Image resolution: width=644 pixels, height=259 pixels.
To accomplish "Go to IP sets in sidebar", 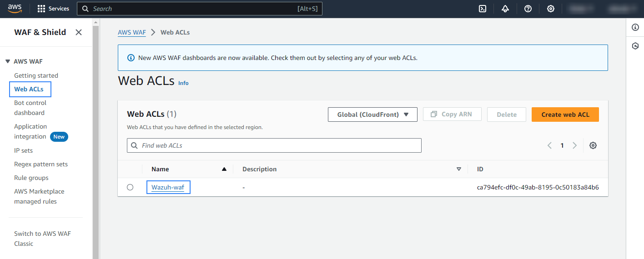I will (24, 150).
